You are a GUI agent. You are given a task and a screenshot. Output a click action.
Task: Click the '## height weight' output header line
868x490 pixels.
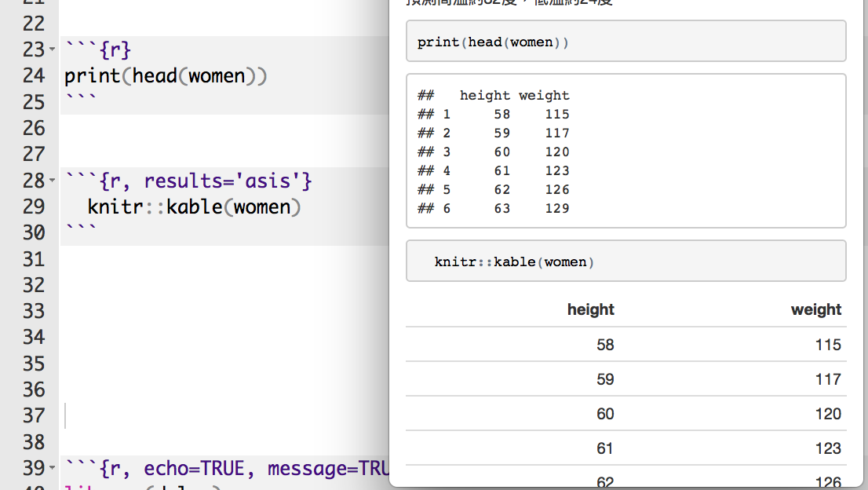[x=493, y=96]
